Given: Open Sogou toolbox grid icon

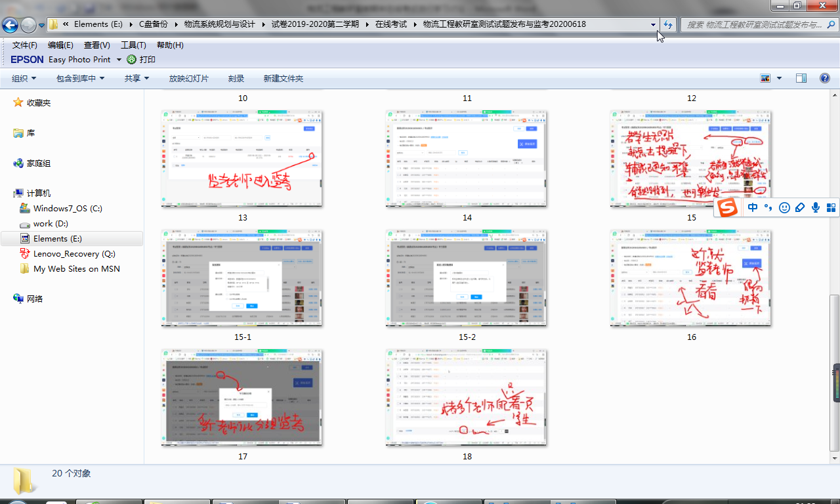Looking at the screenshot, I should (831, 208).
